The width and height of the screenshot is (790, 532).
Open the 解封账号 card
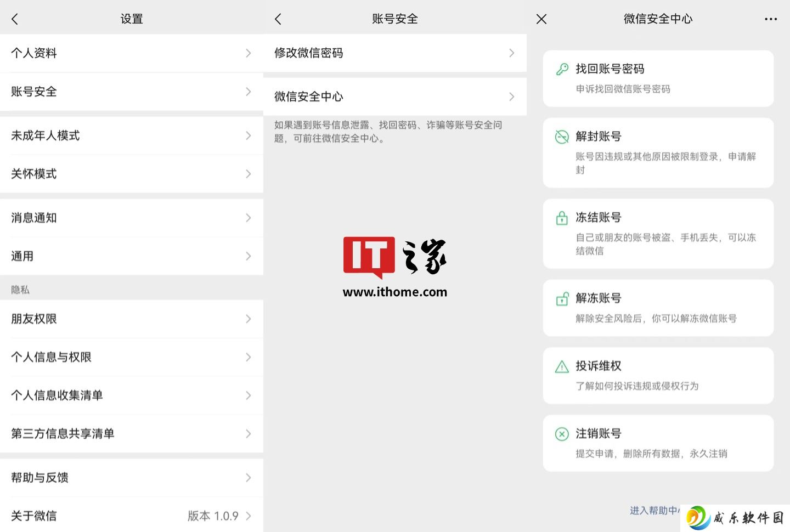click(x=658, y=153)
